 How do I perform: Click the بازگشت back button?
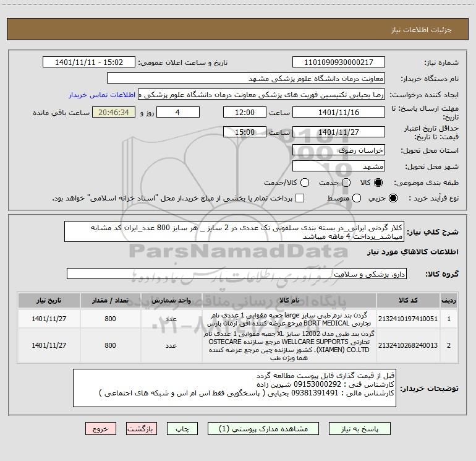click(142, 429)
